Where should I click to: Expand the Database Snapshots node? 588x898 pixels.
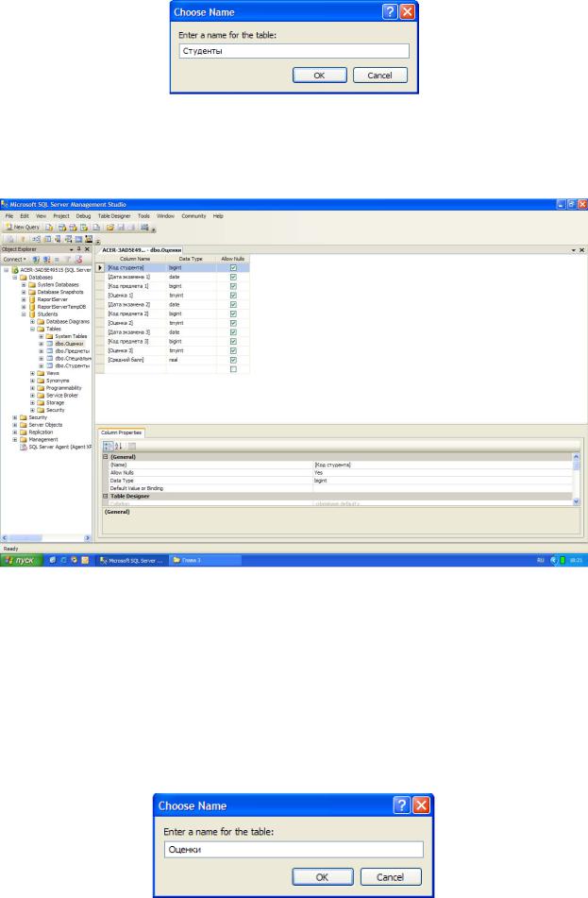point(24,292)
